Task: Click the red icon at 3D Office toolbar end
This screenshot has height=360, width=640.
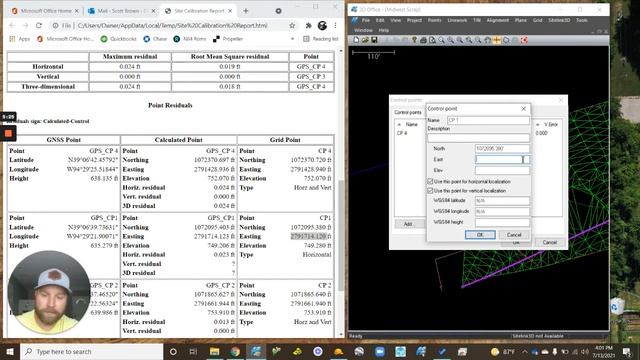Action: pyautogui.click(x=524, y=40)
